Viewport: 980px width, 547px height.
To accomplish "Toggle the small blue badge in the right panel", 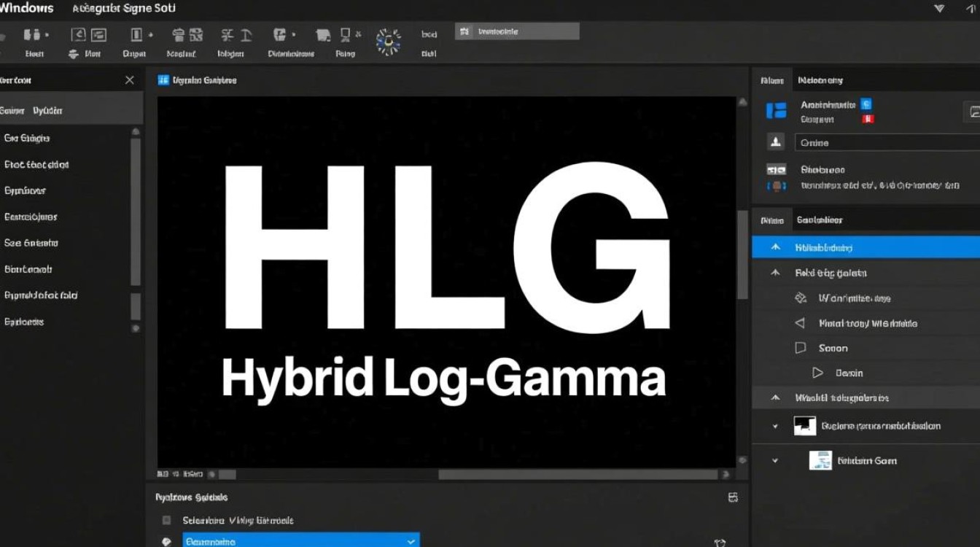I will pyautogui.click(x=866, y=104).
